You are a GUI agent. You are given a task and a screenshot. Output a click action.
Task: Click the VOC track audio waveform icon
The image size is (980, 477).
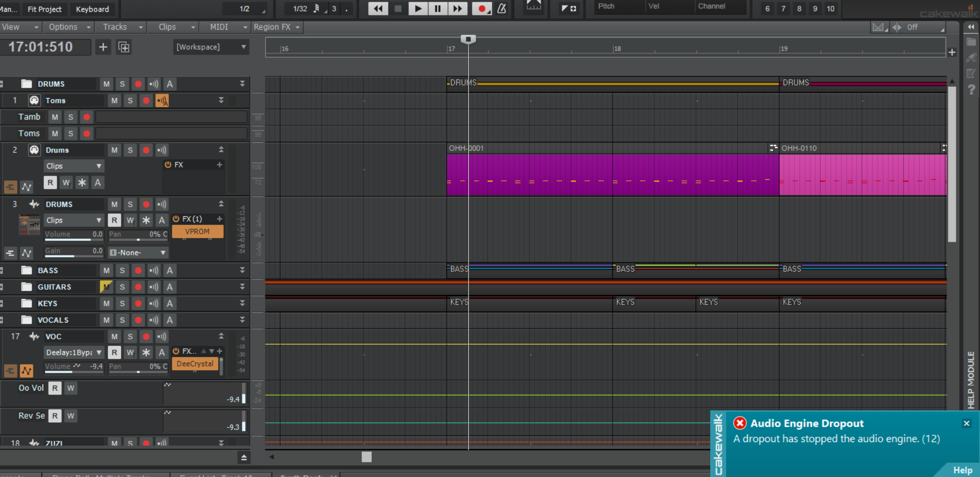pos(34,336)
